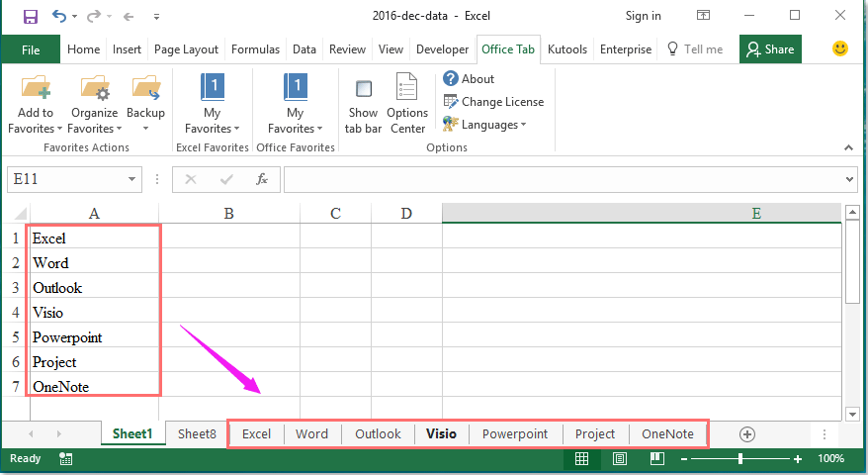
Task: Click the Tell me lightbulb search
Action: click(695, 49)
